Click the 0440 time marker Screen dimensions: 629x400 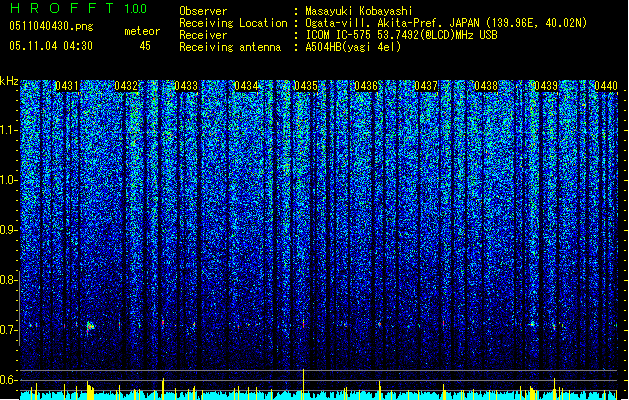tap(606, 86)
